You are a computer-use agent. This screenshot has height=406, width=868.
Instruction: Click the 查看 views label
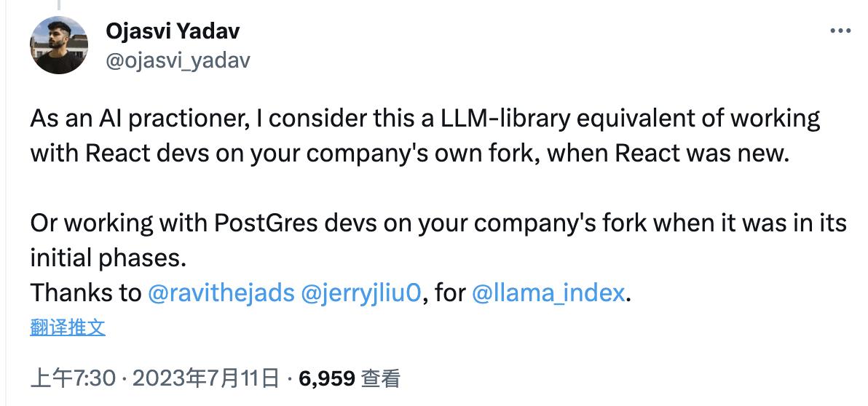381,378
